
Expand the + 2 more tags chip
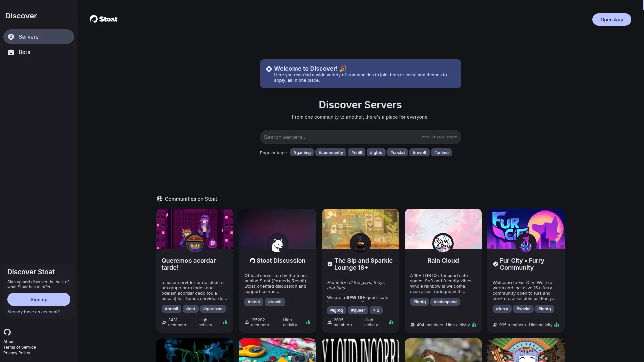tap(376, 310)
